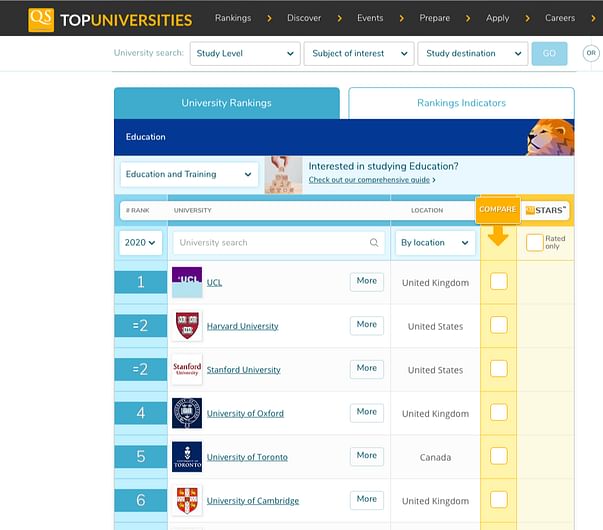The width and height of the screenshot is (603, 530).
Task: Click the Harvard University crest logo
Action: pos(187,326)
